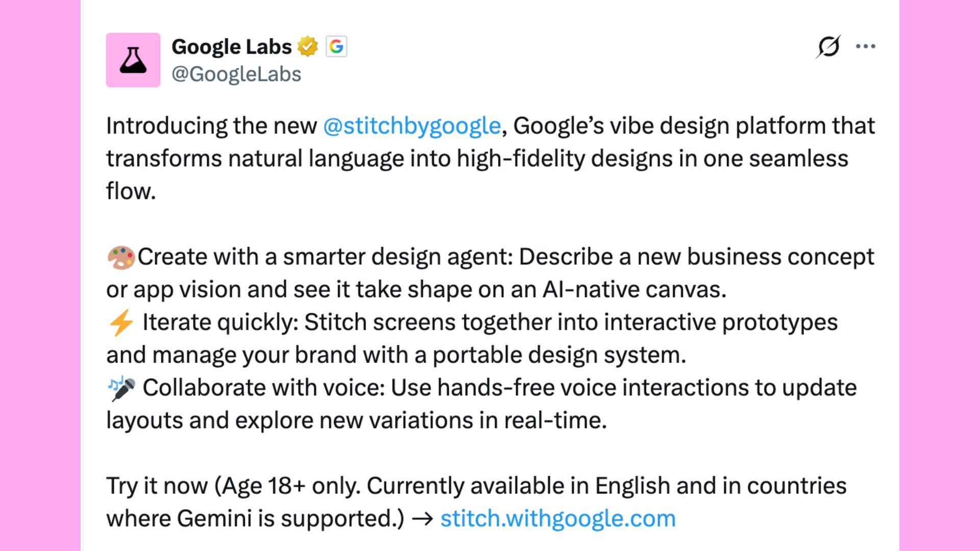Click the "where Gemini is supported.)" text
The image size is (980, 551).
click(x=255, y=519)
